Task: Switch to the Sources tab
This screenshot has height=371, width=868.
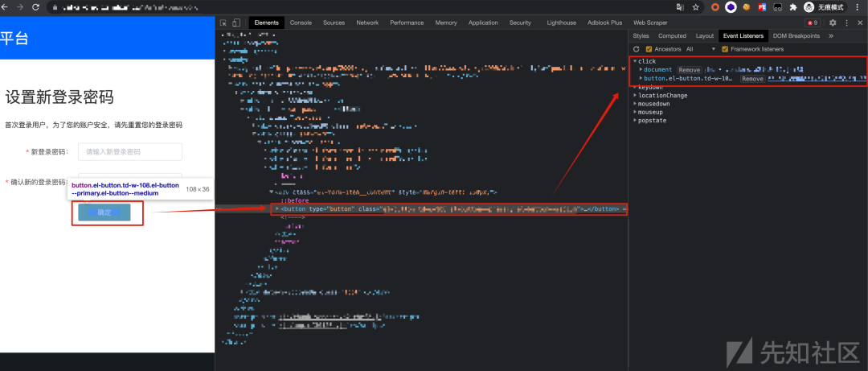Action: 334,23
